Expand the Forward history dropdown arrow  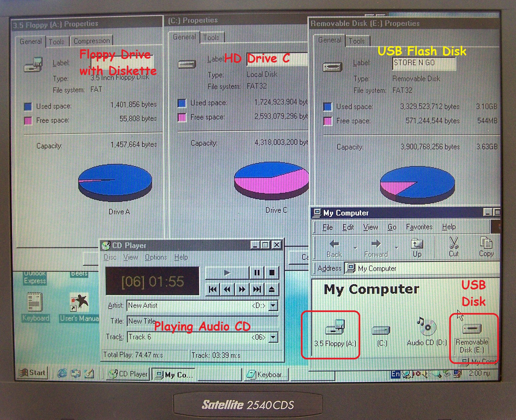coord(396,248)
